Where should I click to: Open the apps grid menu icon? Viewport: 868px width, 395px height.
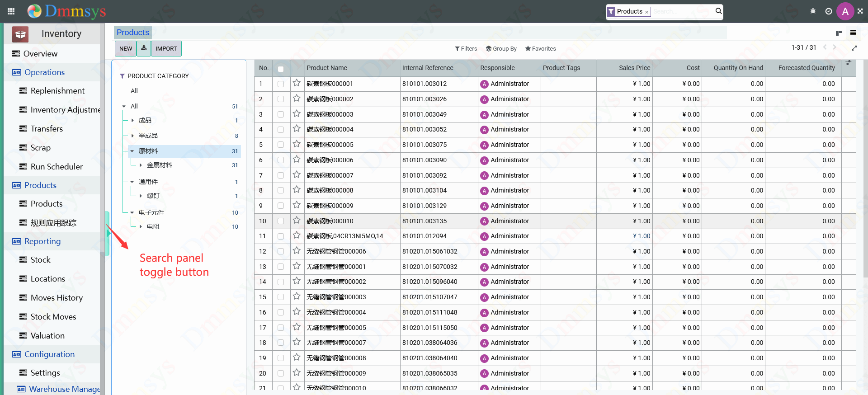coord(11,11)
